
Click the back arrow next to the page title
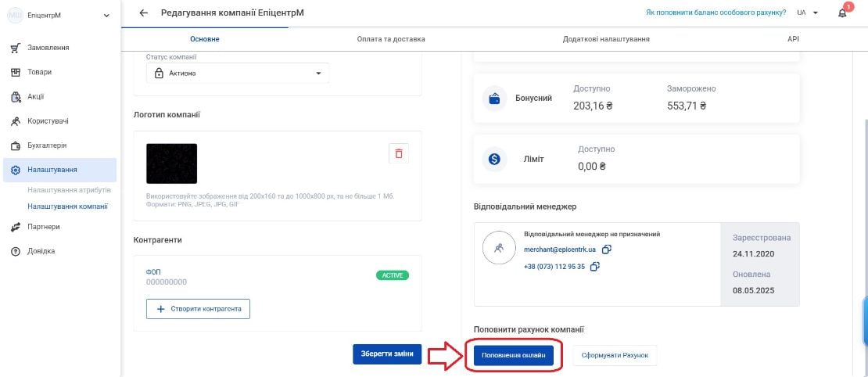tap(144, 13)
